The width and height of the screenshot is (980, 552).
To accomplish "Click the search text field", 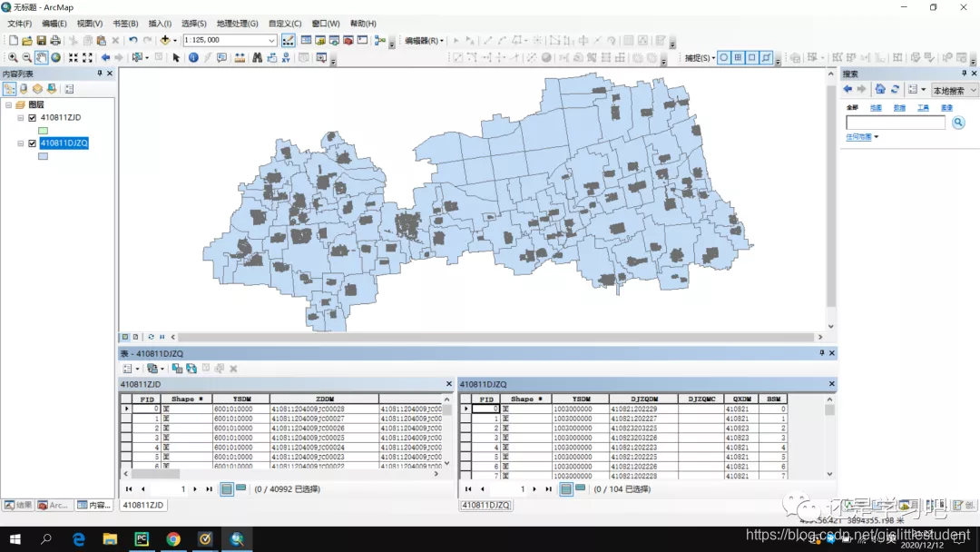I will (895, 123).
